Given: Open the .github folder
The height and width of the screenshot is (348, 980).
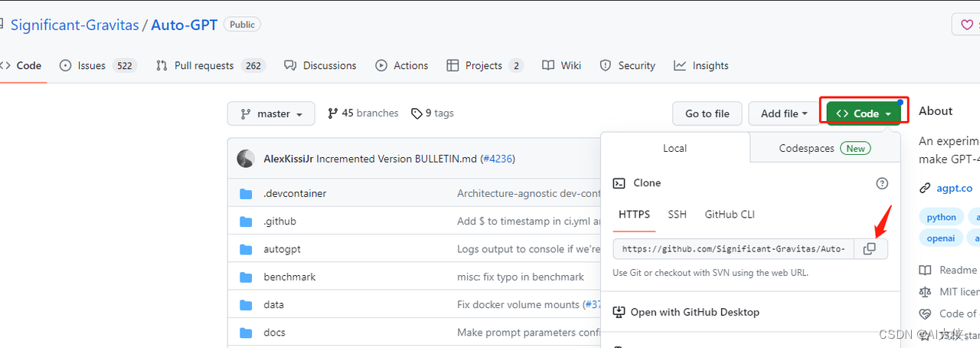Looking at the screenshot, I should [279, 222].
